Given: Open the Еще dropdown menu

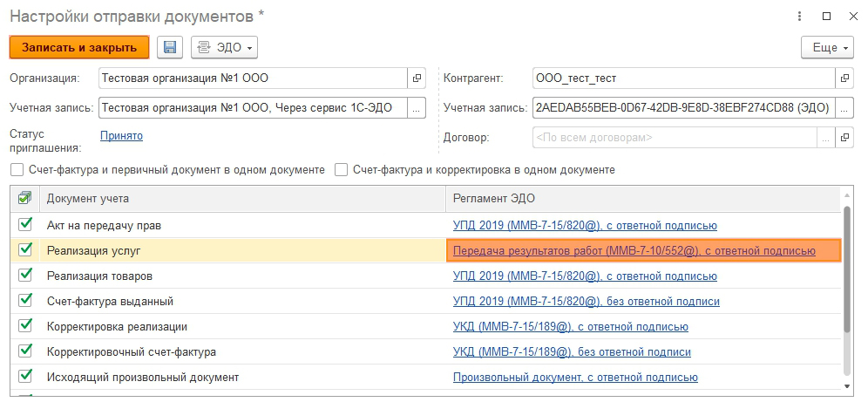Looking at the screenshot, I should [x=826, y=48].
